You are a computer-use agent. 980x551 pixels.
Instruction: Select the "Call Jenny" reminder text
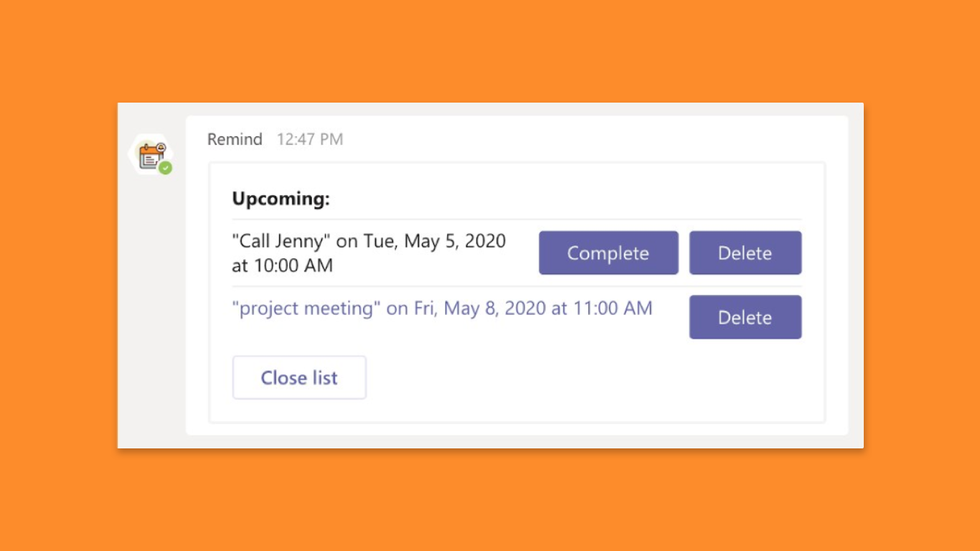tap(281, 240)
